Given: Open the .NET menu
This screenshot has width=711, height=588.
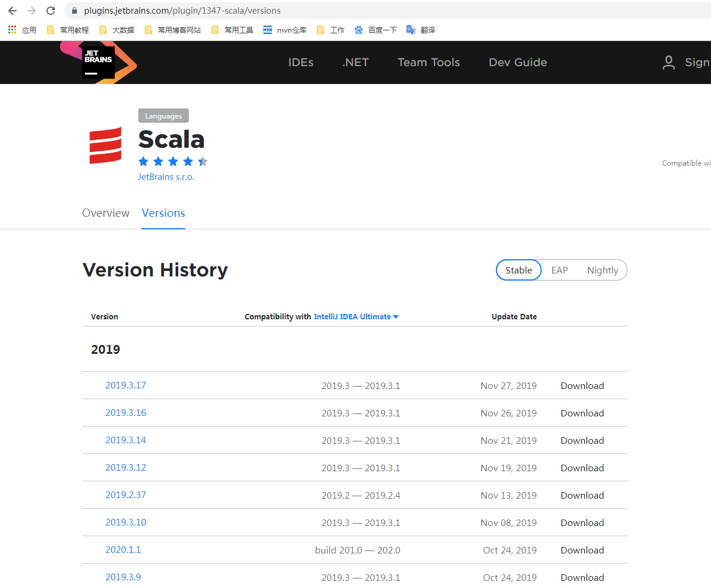Looking at the screenshot, I should (x=355, y=63).
